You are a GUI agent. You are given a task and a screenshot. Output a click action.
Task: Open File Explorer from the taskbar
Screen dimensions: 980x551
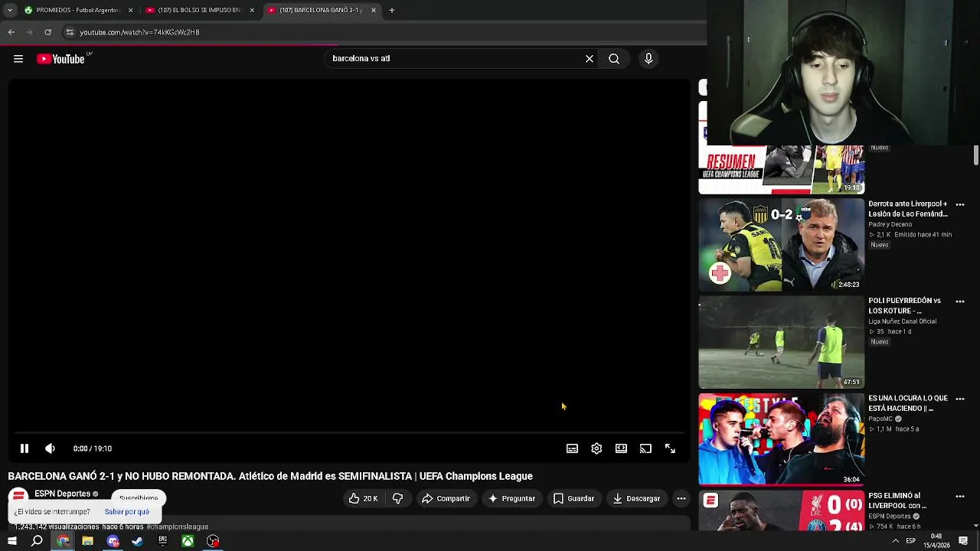click(87, 541)
